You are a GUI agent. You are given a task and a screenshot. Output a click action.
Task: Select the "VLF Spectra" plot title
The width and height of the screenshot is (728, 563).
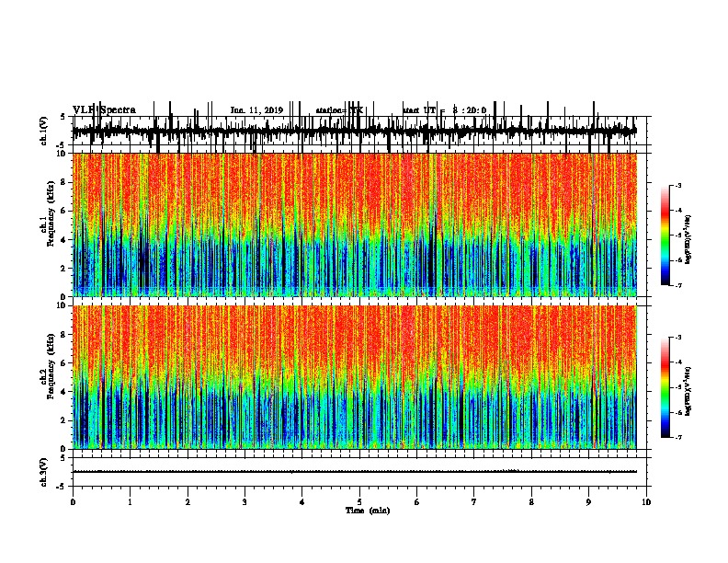[104, 110]
